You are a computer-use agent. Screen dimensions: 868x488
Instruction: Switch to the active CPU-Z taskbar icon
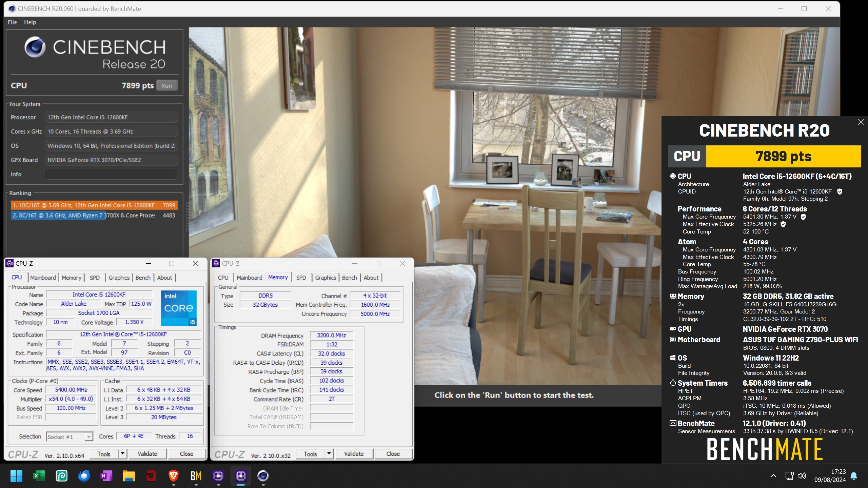coord(241,476)
